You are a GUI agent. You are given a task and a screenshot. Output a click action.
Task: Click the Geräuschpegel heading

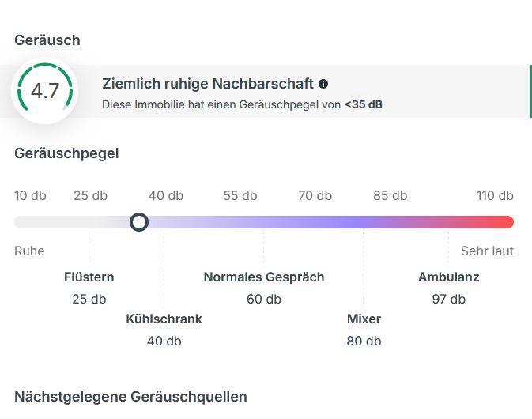coord(66,153)
